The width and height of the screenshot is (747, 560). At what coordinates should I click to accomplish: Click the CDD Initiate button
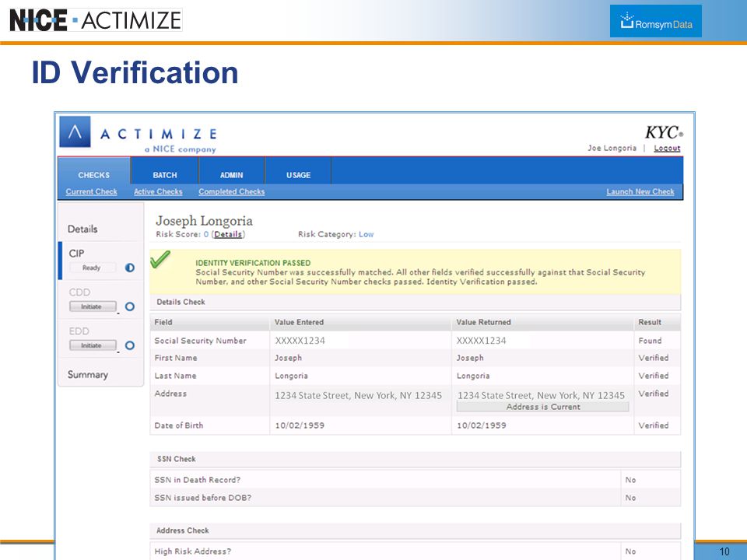pyautogui.click(x=93, y=306)
